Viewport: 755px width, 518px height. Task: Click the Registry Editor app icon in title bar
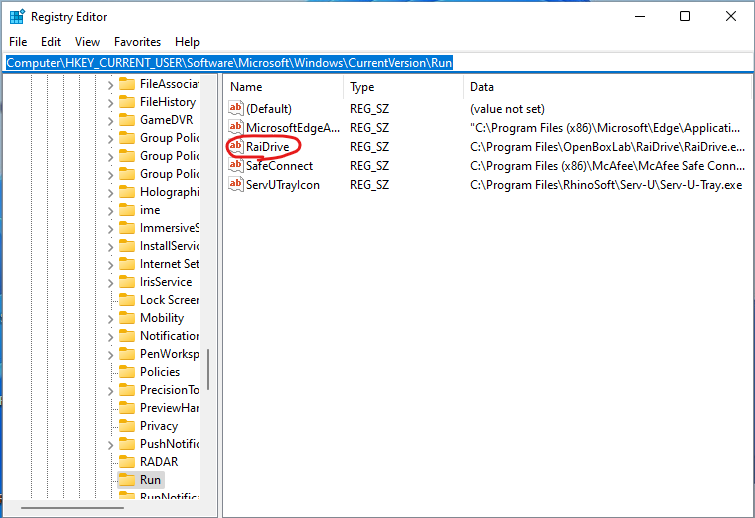tap(16, 16)
